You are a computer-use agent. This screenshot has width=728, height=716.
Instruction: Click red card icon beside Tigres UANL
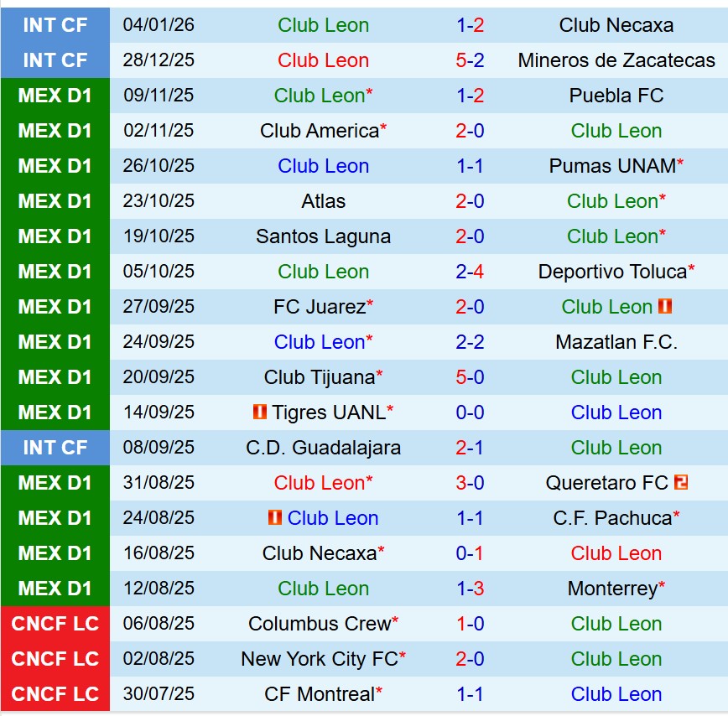[260, 412]
